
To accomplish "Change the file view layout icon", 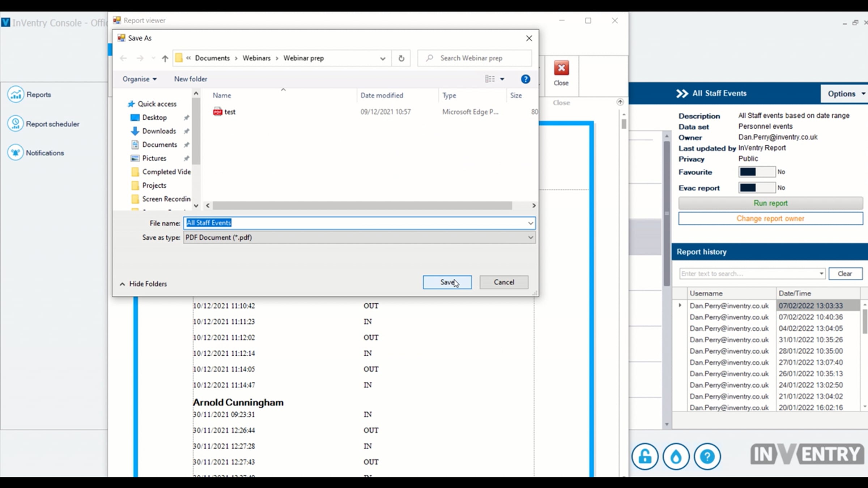I will click(x=490, y=79).
